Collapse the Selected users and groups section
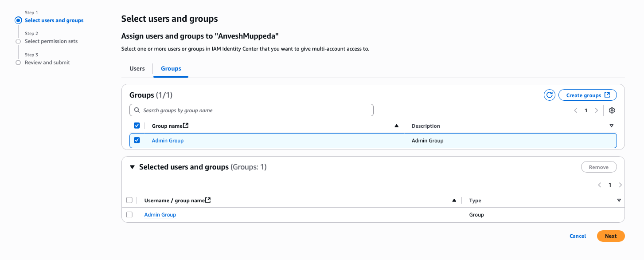The width and height of the screenshot is (644, 260). pos(132,166)
